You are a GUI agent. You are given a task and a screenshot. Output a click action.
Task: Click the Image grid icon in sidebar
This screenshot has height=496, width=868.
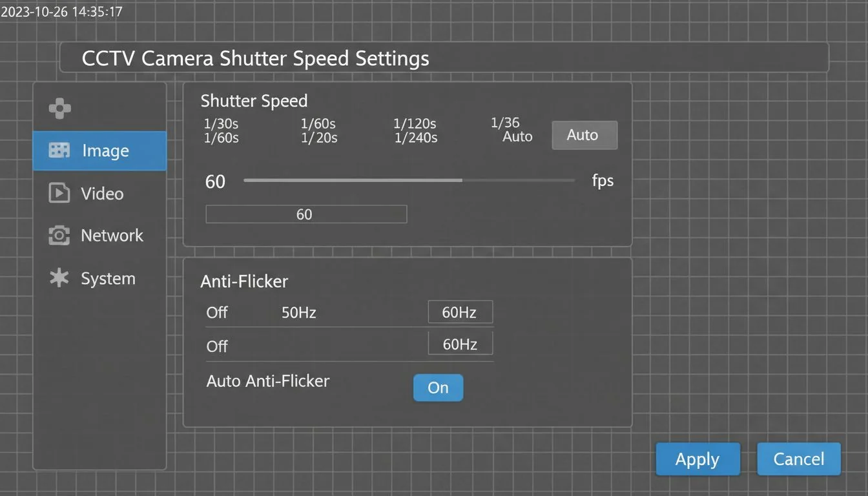point(59,150)
